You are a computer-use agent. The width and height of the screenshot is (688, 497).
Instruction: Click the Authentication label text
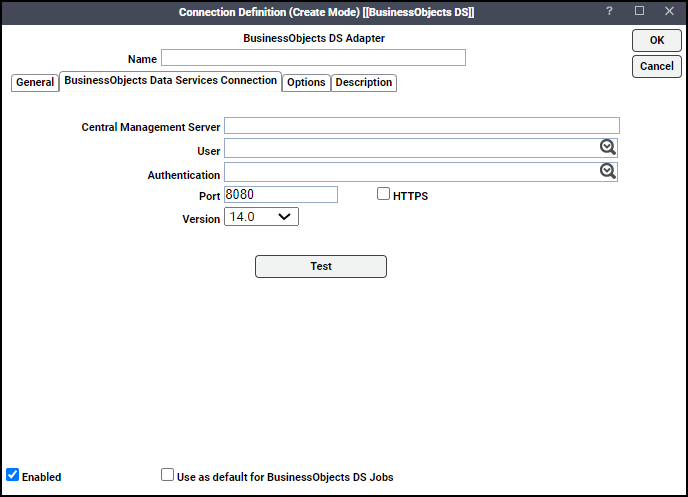[184, 175]
